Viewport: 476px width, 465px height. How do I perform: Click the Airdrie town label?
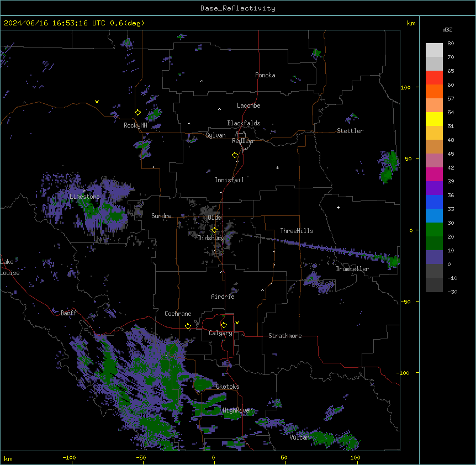tap(223, 297)
